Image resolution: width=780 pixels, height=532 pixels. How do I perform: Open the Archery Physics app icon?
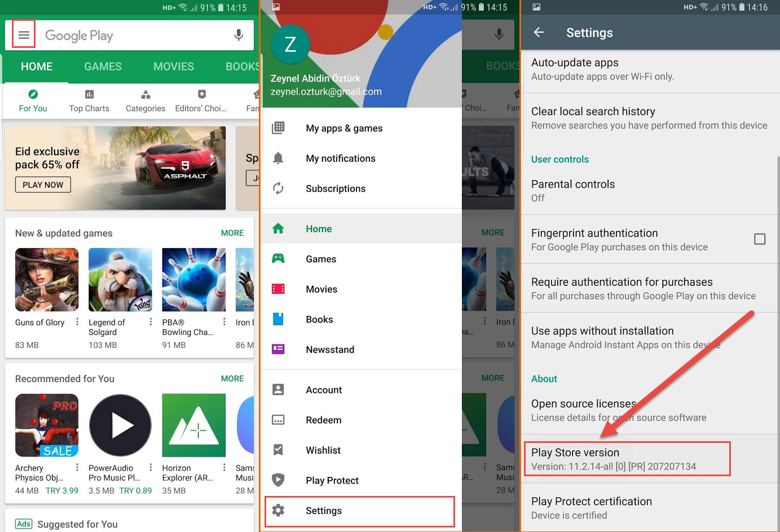(47, 425)
